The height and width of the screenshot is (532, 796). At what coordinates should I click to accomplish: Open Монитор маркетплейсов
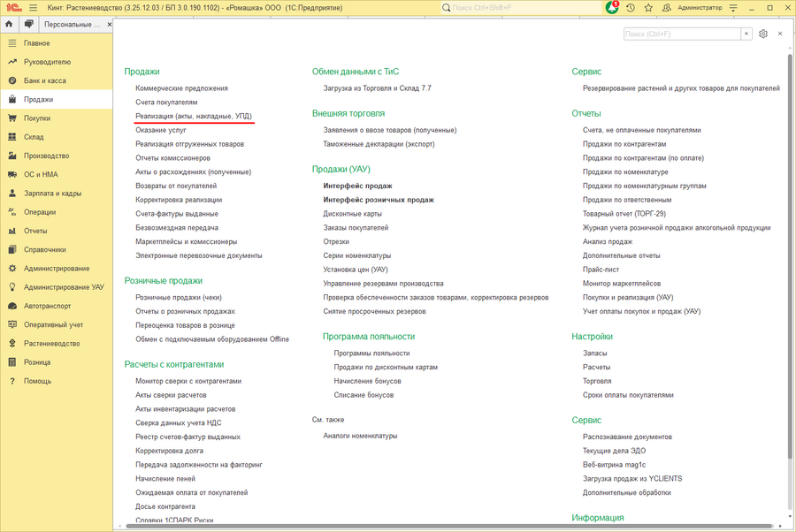point(622,284)
